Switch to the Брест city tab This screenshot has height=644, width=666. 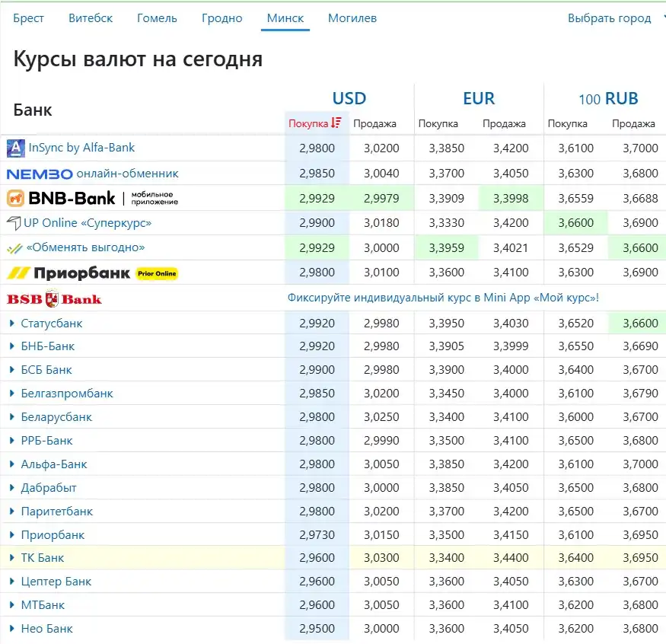[28, 18]
